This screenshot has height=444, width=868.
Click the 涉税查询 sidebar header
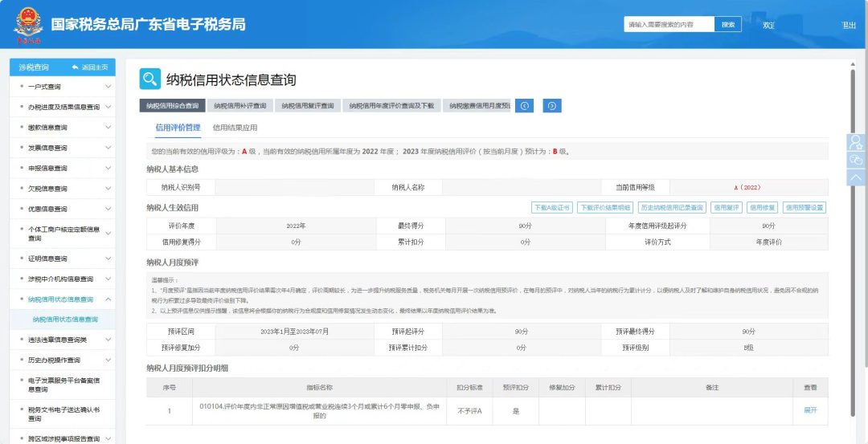click(34, 67)
